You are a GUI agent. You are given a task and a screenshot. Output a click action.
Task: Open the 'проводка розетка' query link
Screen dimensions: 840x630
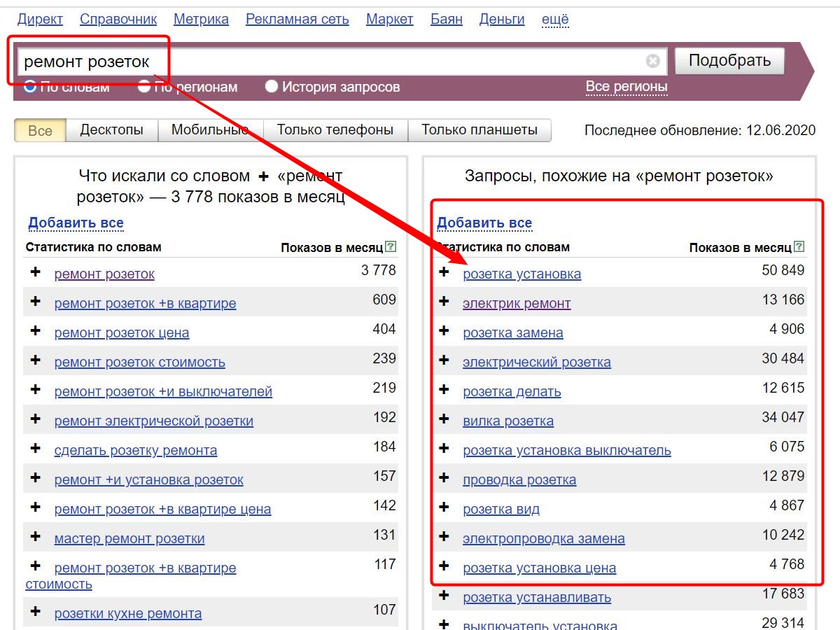[x=519, y=479]
